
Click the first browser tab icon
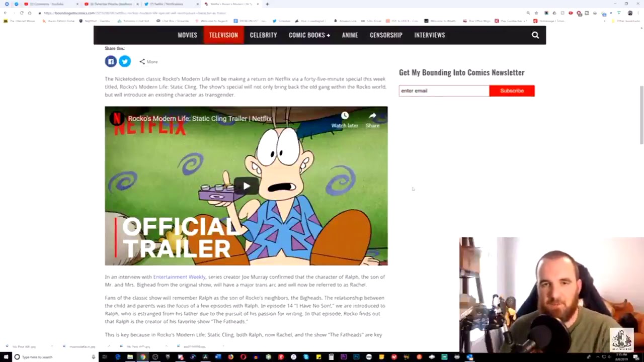7,4
